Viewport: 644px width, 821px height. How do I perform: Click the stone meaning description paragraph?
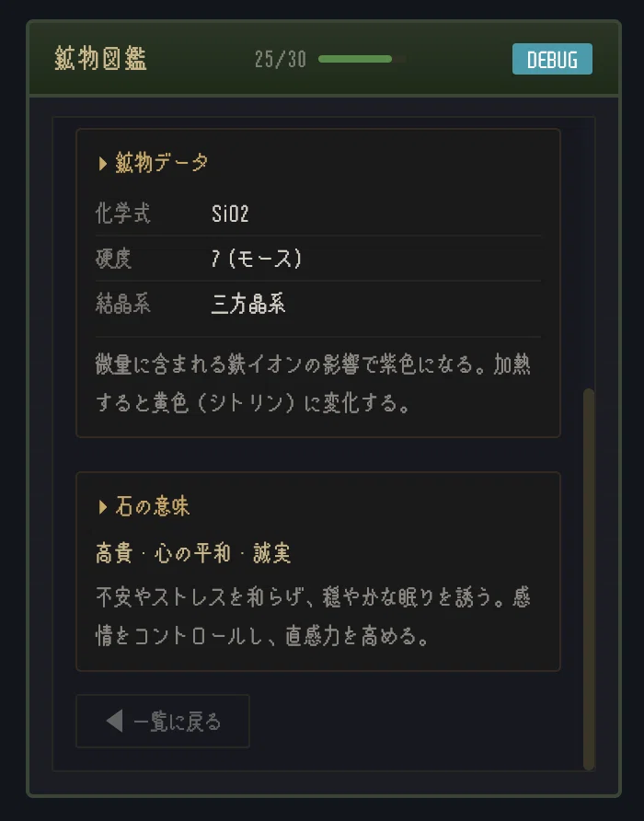pyautogui.click(x=313, y=617)
